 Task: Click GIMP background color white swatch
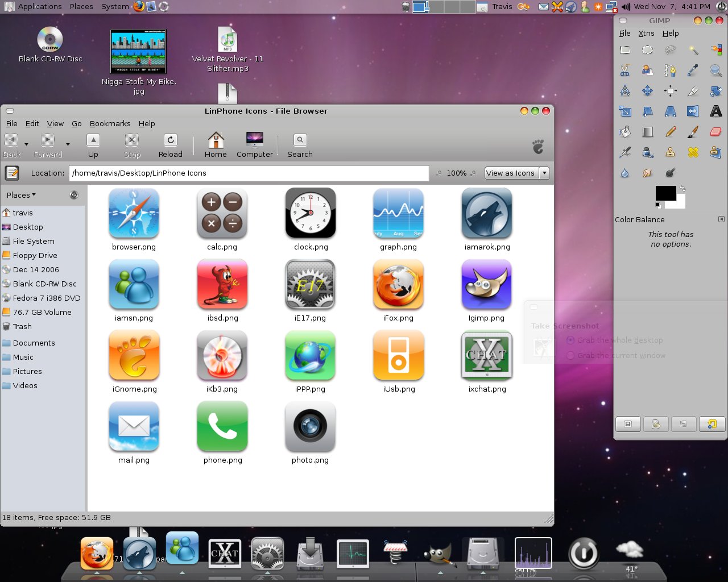tap(681, 203)
